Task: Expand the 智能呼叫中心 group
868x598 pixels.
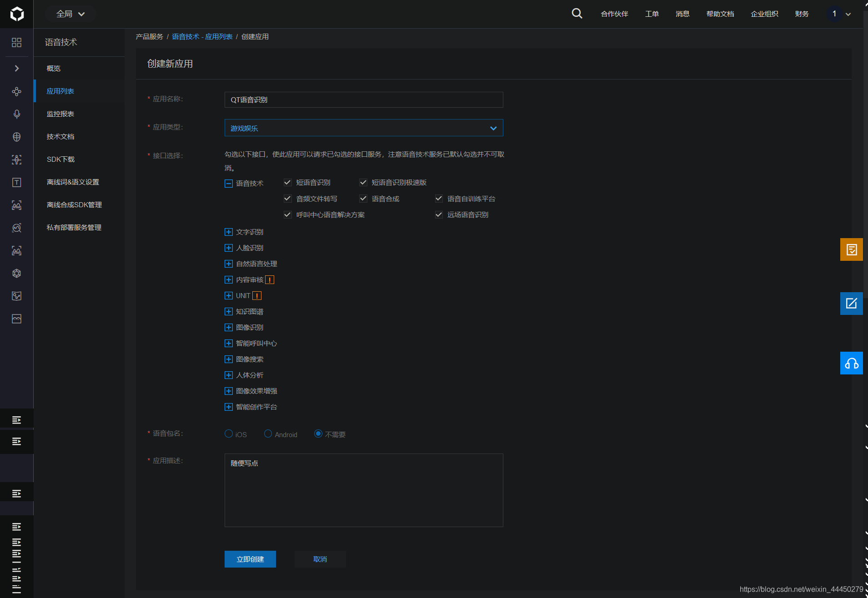Action: coord(229,344)
